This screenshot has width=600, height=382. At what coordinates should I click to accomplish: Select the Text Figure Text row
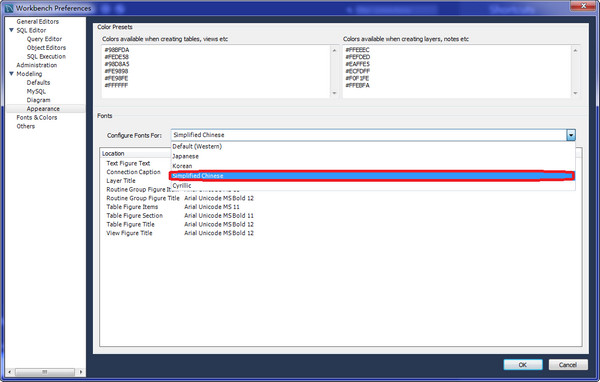tap(128, 163)
